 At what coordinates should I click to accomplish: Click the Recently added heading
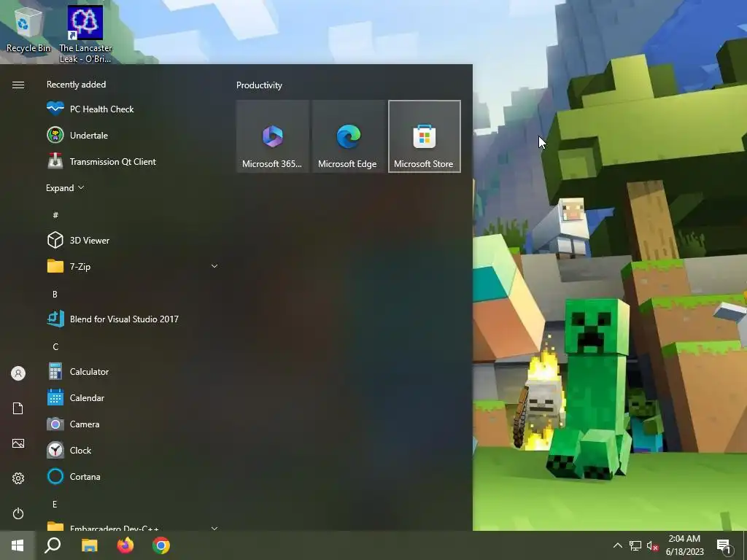tap(76, 85)
